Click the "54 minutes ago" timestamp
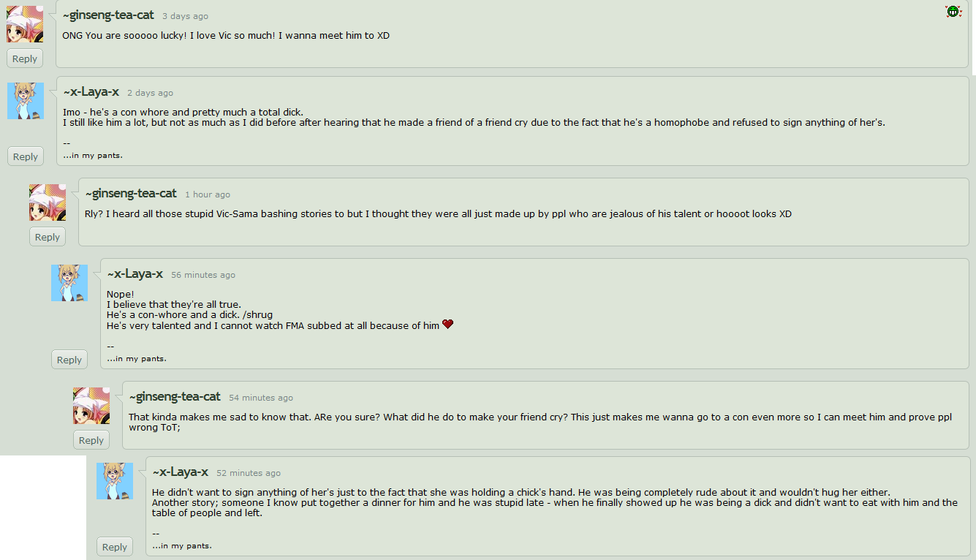976x560 pixels. click(261, 398)
